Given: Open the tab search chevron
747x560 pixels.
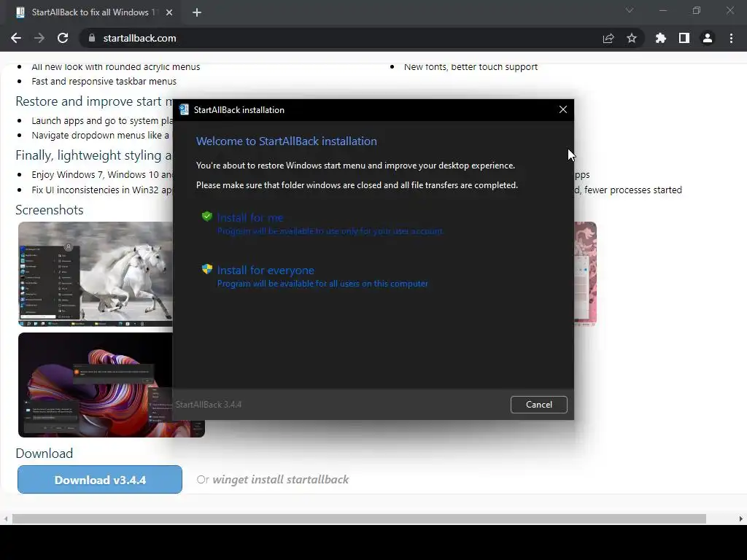Looking at the screenshot, I should 630,10.
